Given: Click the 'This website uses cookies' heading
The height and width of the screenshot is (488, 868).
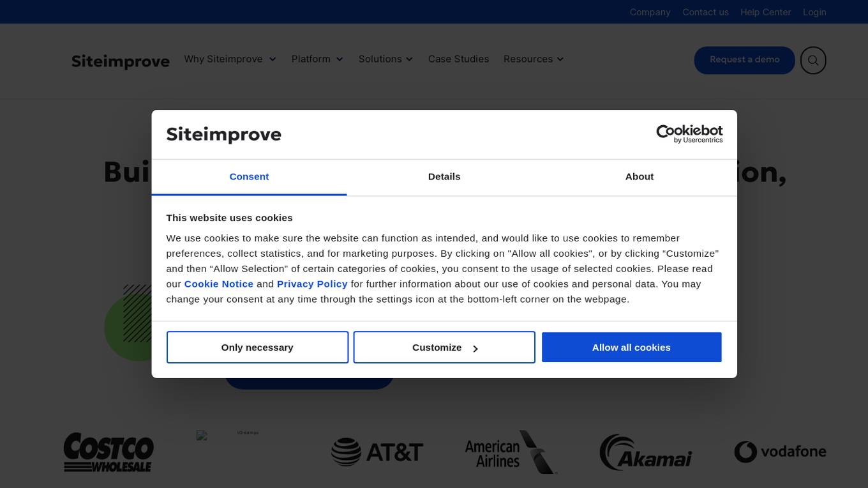Looking at the screenshot, I should 230,218.
